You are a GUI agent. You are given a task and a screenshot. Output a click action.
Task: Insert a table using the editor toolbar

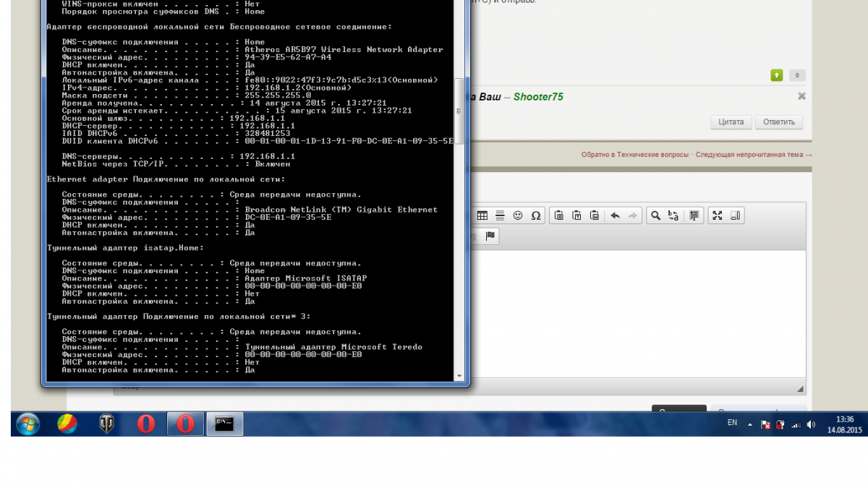click(482, 215)
